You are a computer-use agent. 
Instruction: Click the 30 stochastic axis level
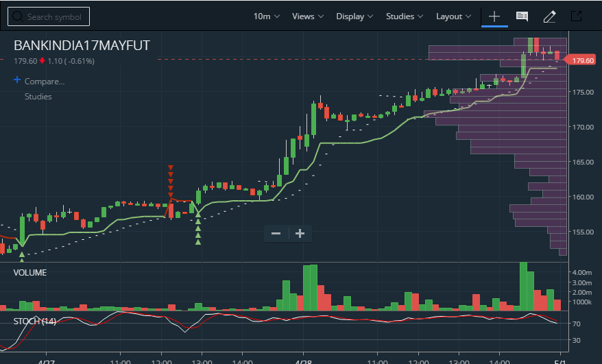pyautogui.click(x=576, y=340)
